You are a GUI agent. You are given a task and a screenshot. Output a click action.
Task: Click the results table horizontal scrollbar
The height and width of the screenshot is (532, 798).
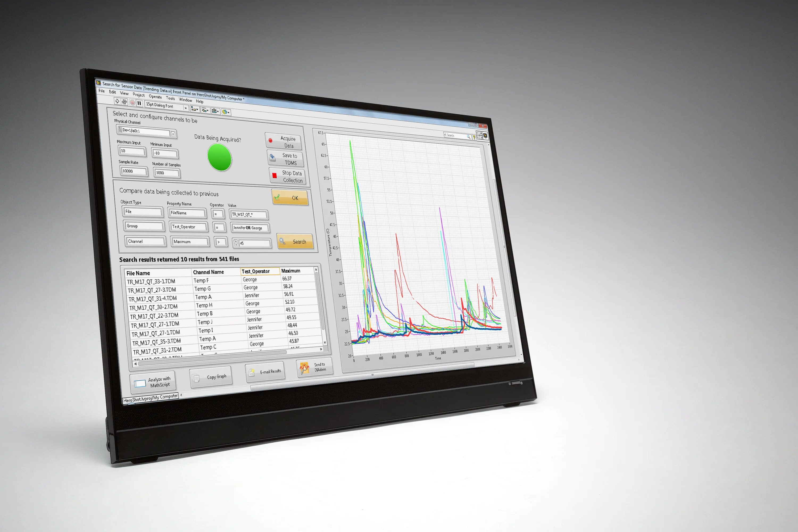coord(228,356)
